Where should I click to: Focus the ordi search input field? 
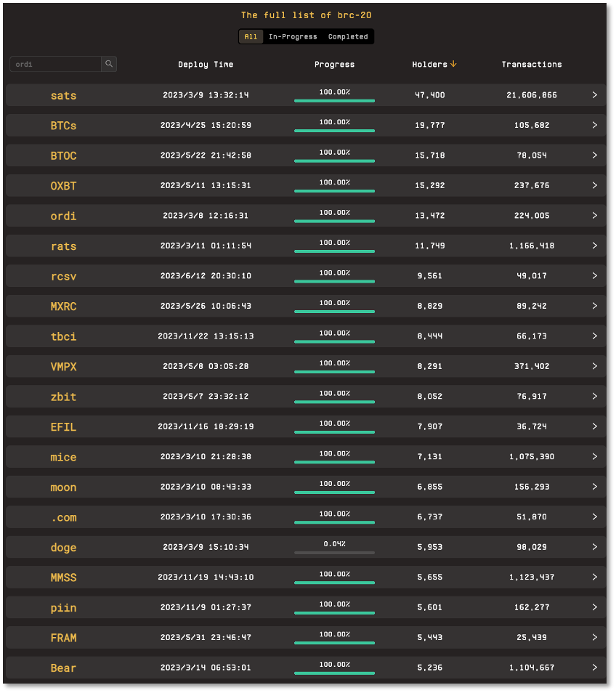55,64
